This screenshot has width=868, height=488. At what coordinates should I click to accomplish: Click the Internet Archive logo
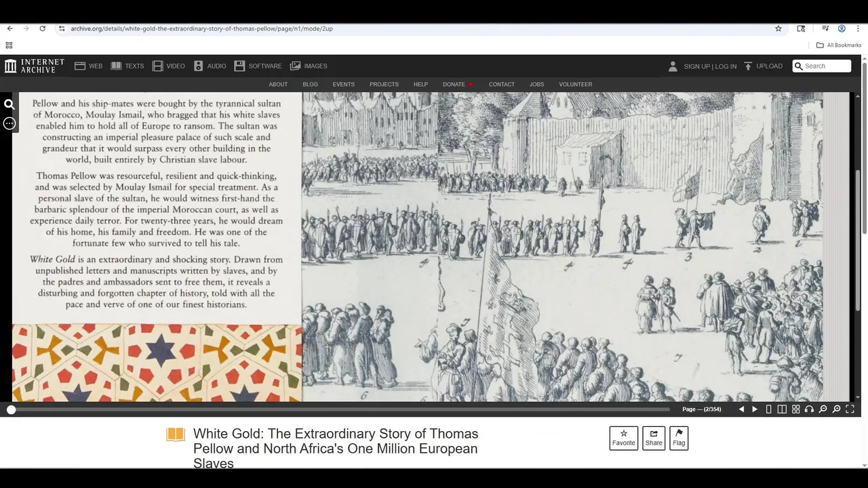point(35,66)
